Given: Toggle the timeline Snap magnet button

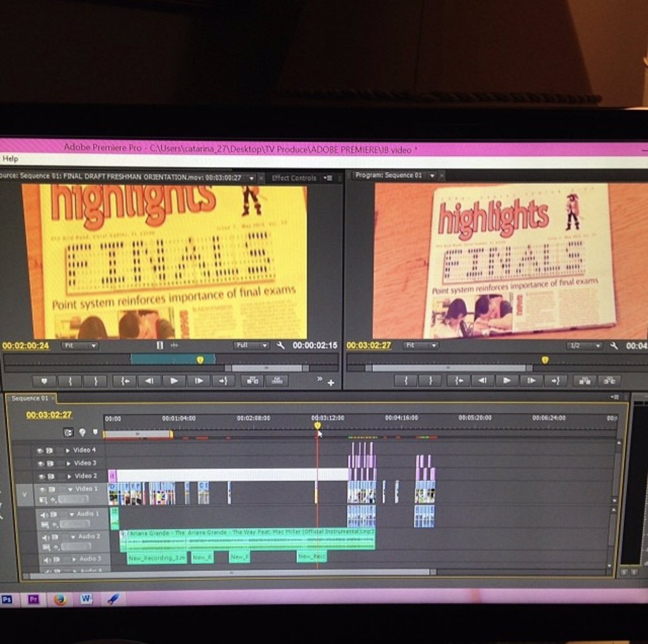Looking at the screenshot, I should 68,433.
